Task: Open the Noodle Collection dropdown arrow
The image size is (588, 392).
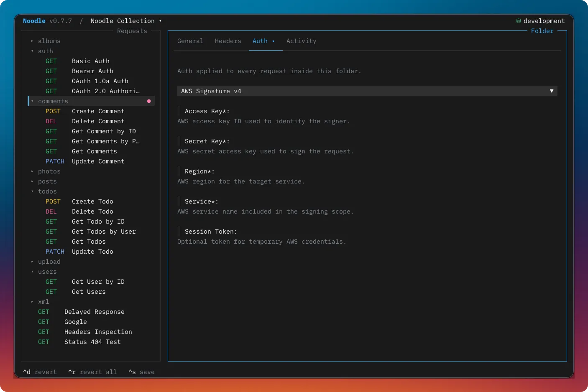Action: [160, 21]
